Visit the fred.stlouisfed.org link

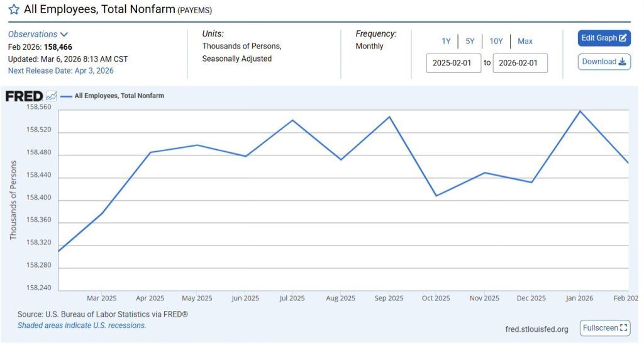coord(536,329)
